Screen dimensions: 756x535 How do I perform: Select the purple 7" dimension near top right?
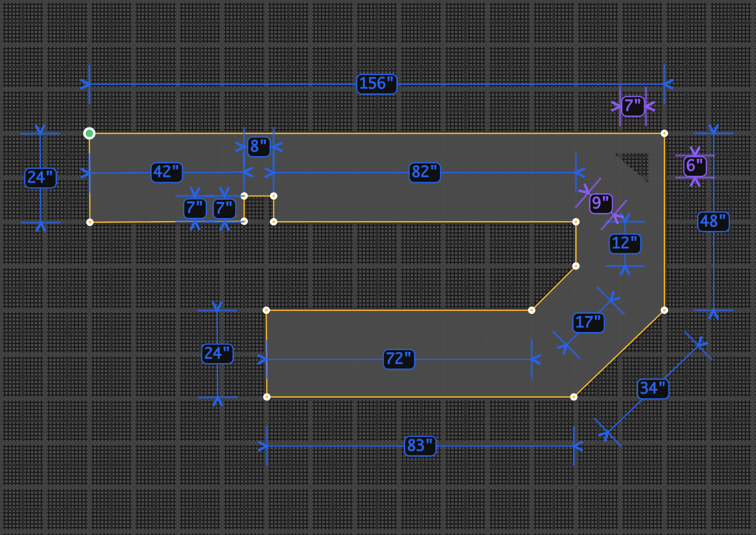pyautogui.click(x=633, y=106)
